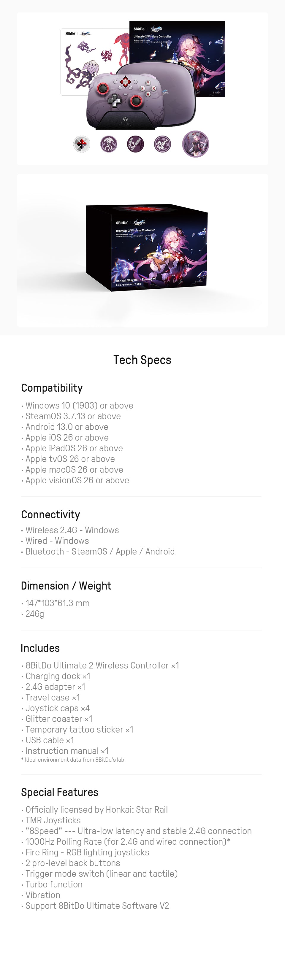Screen dimensions: 285x980
Task: Select the jellyfish emblem joystick cap
Action: pyautogui.click(x=108, y=144)
